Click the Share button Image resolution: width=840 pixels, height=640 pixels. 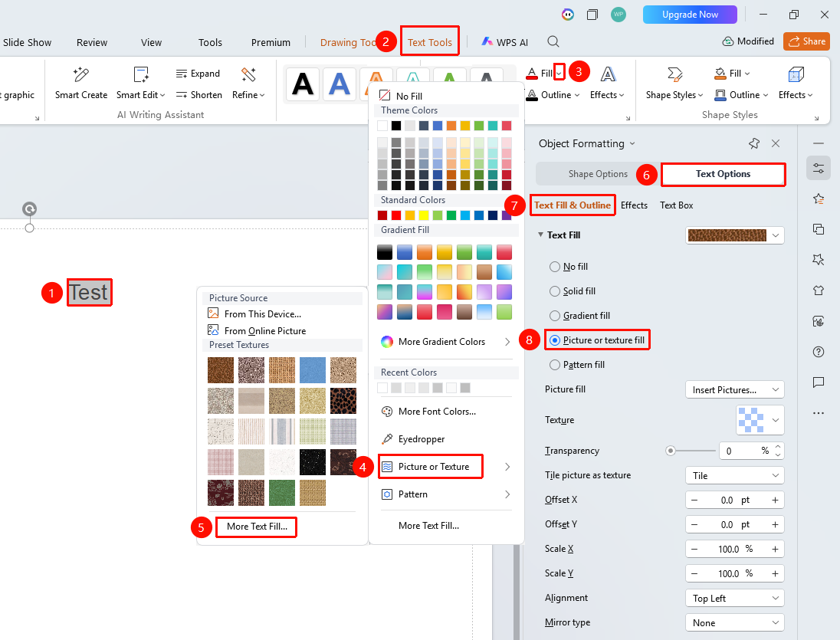(806, 41)
